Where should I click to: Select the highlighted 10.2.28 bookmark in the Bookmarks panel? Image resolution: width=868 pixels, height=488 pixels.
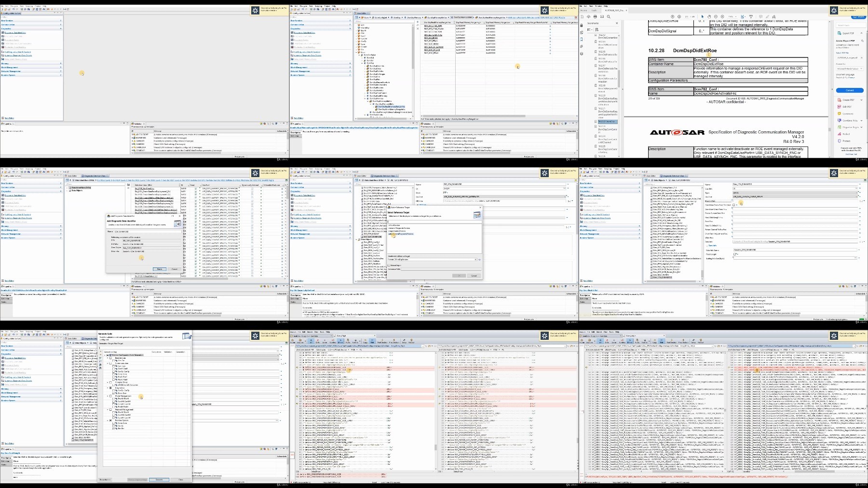[609, 122]
